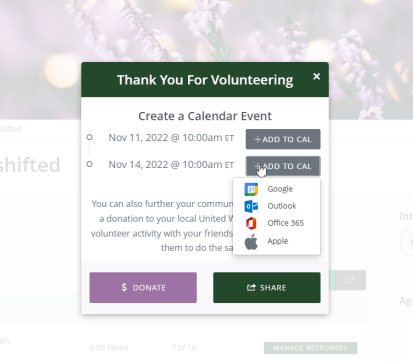This screenshot has width=413, height=361.
Task: Click the Outlook icon in dropdown
Action: 251,206
